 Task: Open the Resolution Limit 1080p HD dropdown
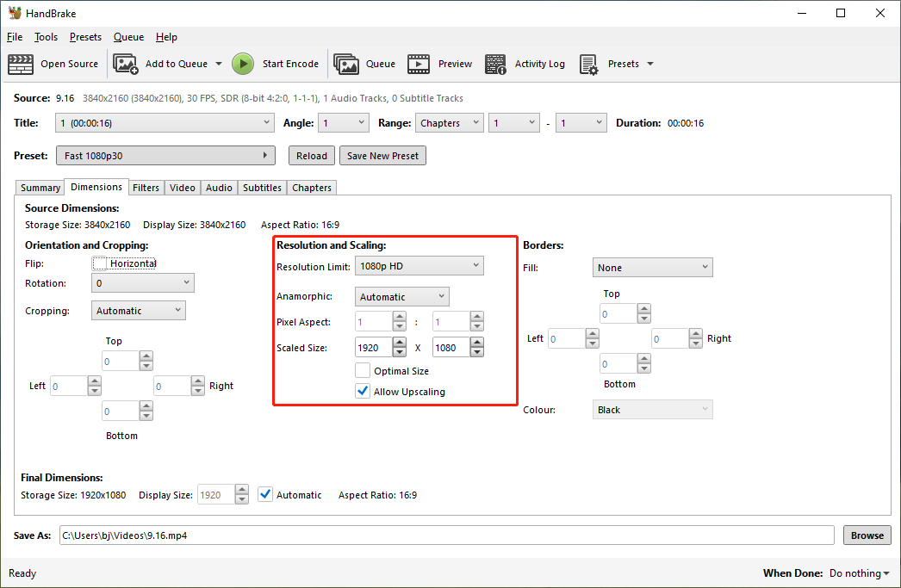tap(419, 266)
